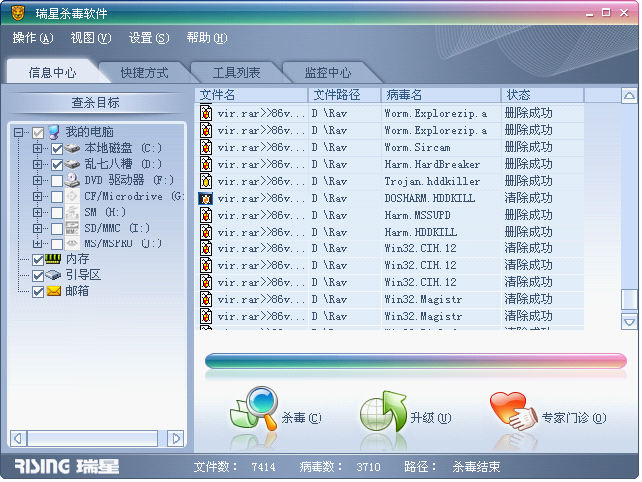This screenshot has width=642, height=482.
Task: Click the SD/MMC (I:) card icon
Action: (x=72, y=228)
